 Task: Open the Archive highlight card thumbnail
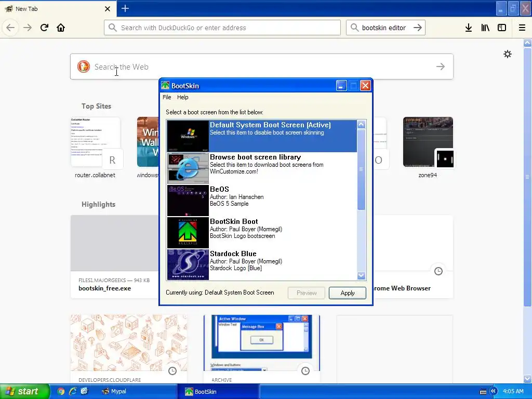[262, 343]
